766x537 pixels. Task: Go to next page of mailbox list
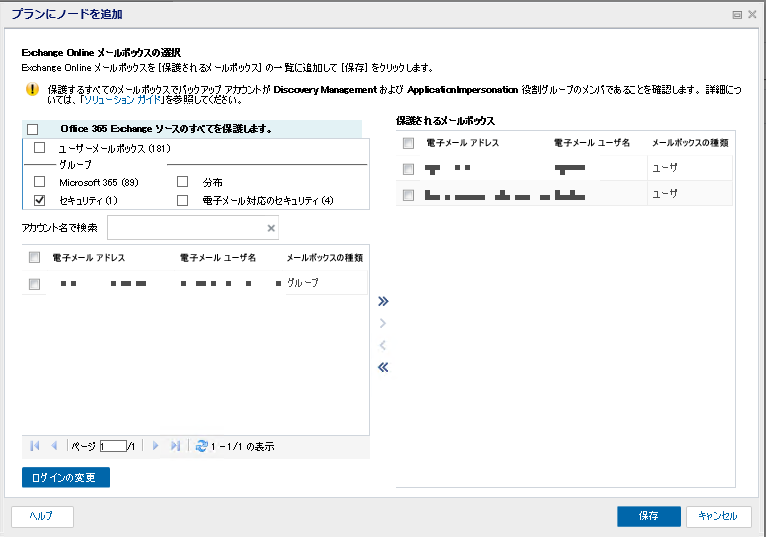point(155,446)
